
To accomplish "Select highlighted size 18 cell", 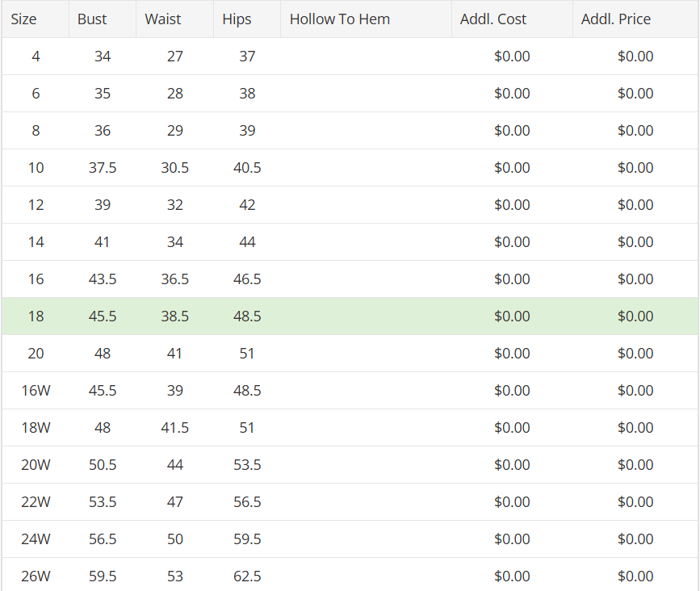I will [36, 316].
